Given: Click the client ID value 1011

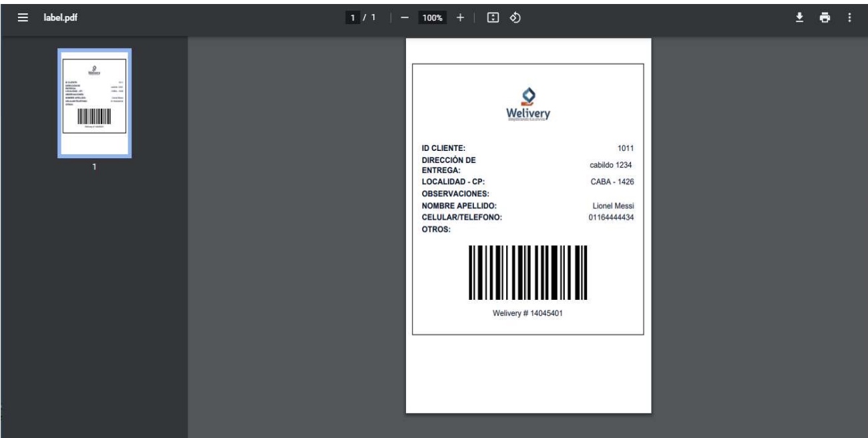Looking at the screenshot, I should point(626,148).
